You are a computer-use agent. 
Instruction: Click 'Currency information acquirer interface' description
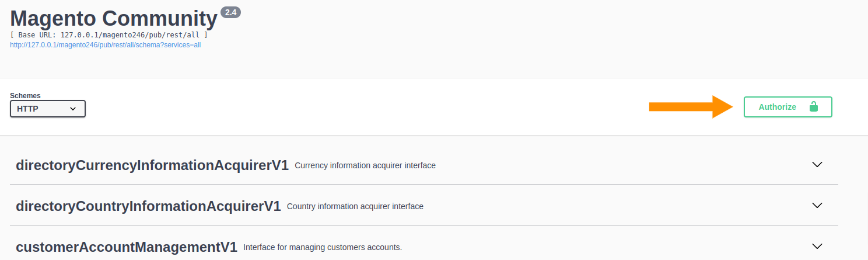[365, 165]
